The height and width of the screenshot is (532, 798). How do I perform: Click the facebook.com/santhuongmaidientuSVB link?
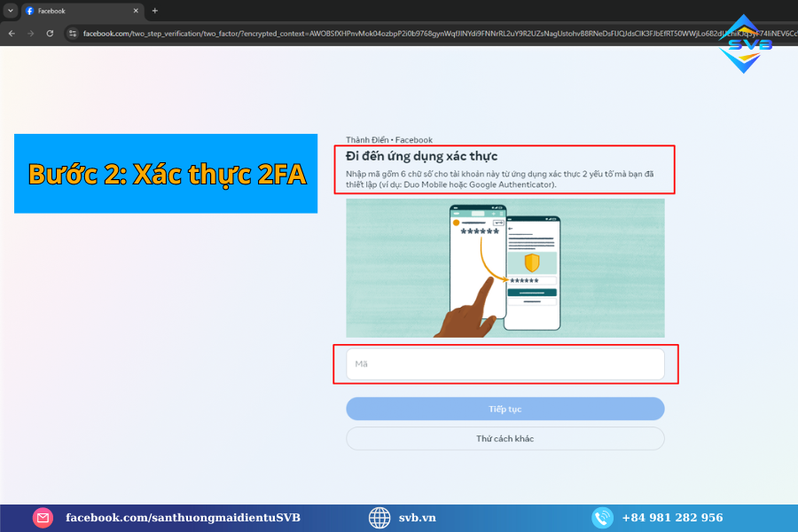pyautogui.click(x=183, y=518)
